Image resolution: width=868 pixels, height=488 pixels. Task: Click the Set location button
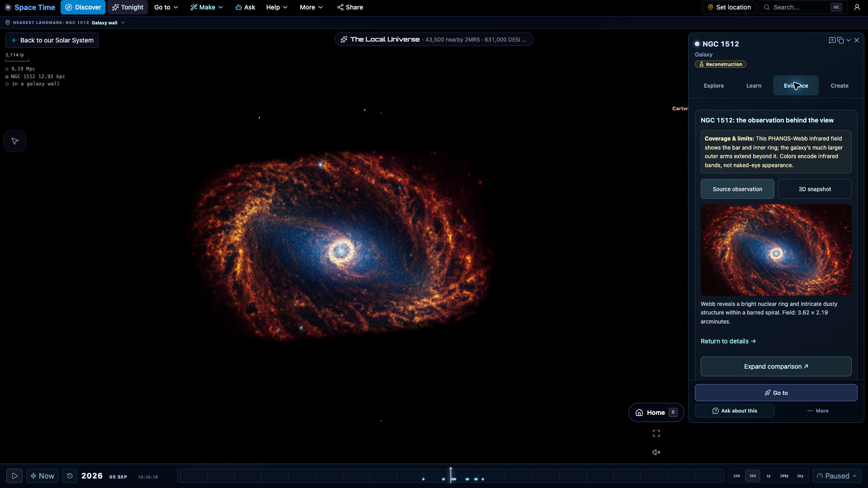click(729, 7)
